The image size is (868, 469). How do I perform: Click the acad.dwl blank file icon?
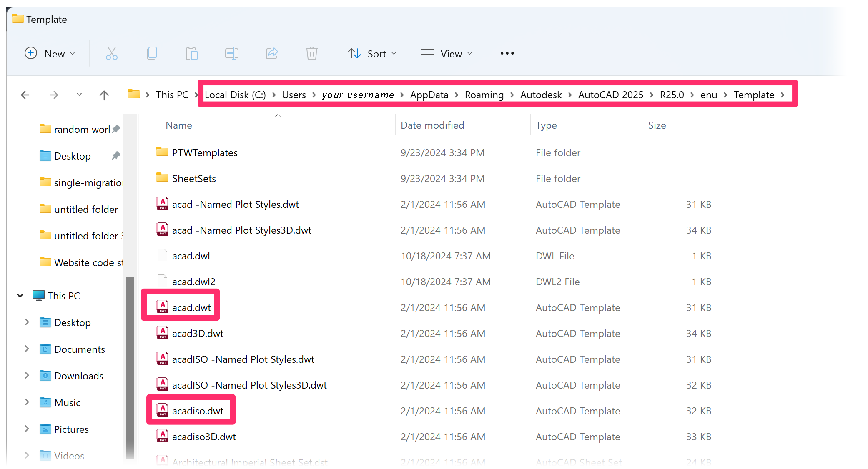[x=162, y=255]
